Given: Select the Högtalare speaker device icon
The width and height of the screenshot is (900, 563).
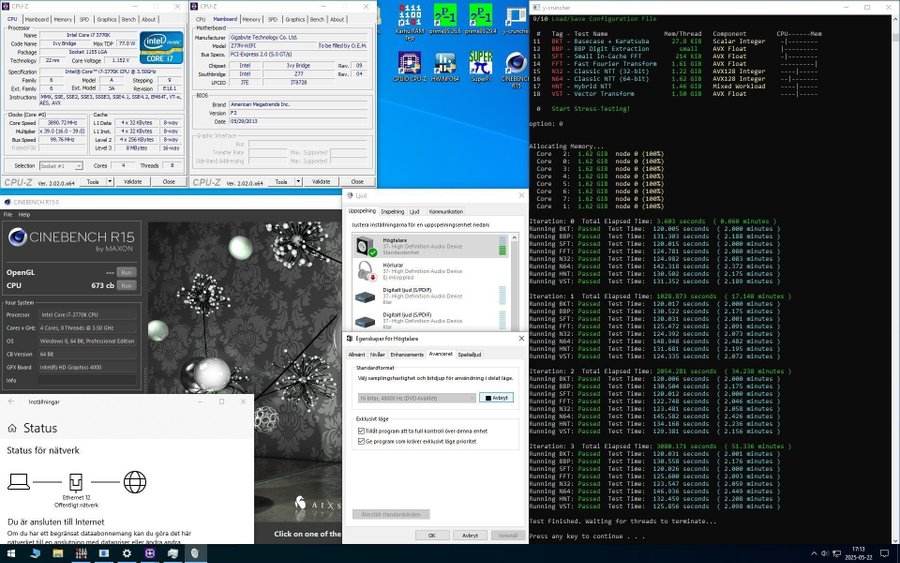Looking at the screenshot, I should click(x=365, y=246).
